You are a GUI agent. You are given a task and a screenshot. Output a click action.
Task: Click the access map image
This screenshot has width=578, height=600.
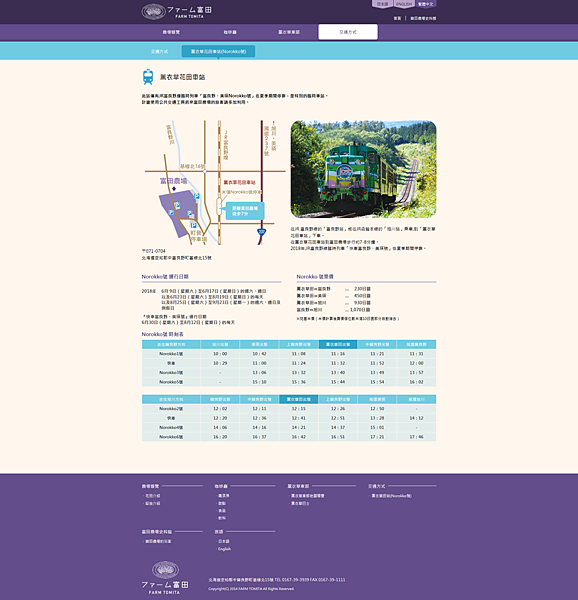(x=214, y=183)
